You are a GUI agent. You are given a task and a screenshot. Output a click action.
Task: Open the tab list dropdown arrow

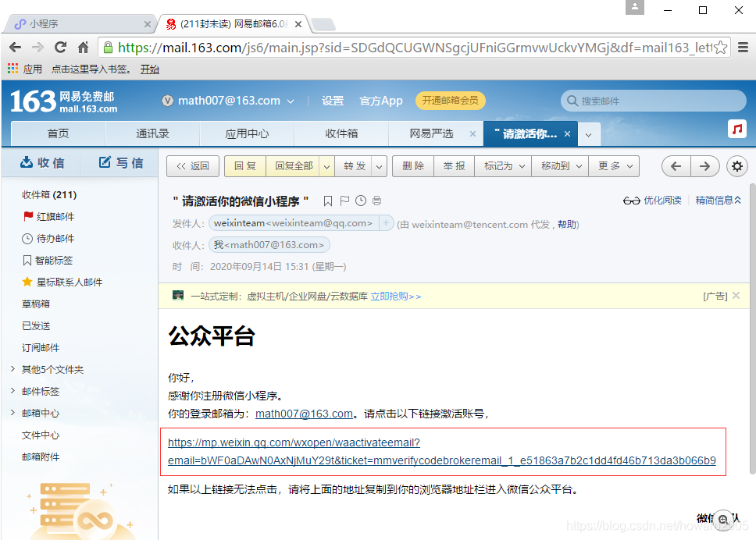point(589,134)
